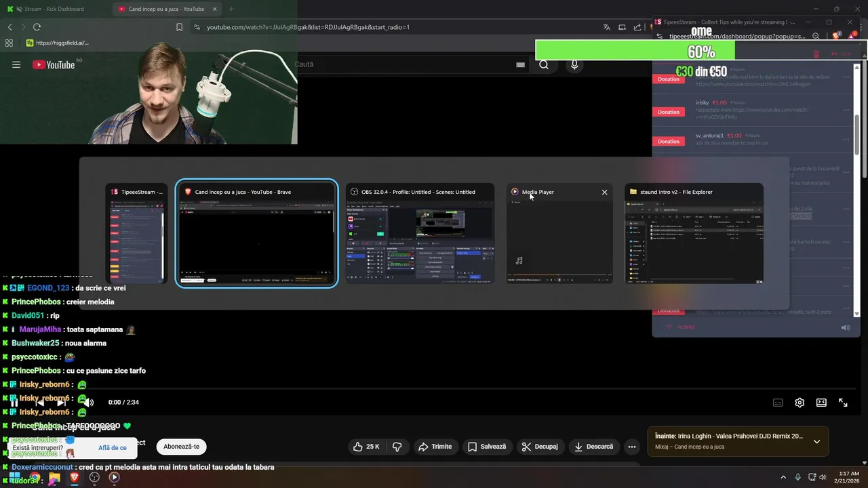The width and height of the screenshot is (868, 488).
Task: Click the YouTube logo
Action: (53, 64)
